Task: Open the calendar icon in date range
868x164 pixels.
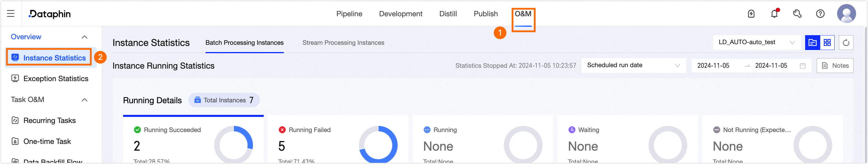Action: click(803, 66)
